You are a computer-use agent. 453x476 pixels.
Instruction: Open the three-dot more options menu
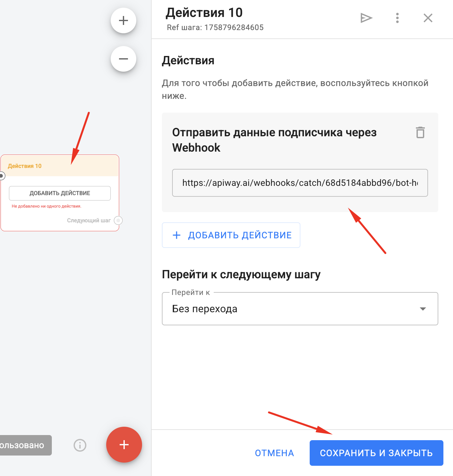(397, 18)
